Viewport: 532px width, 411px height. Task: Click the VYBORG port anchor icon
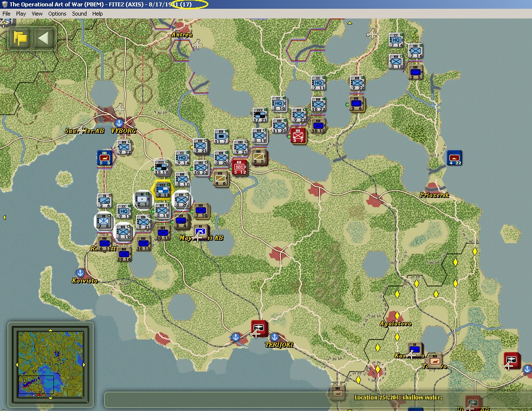119,123
